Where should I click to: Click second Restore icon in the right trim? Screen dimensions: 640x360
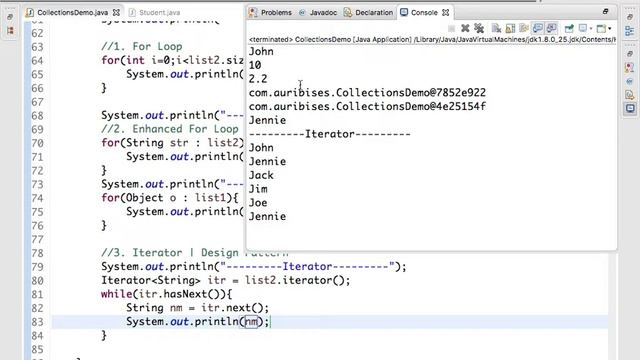click(x=630, y=53)
